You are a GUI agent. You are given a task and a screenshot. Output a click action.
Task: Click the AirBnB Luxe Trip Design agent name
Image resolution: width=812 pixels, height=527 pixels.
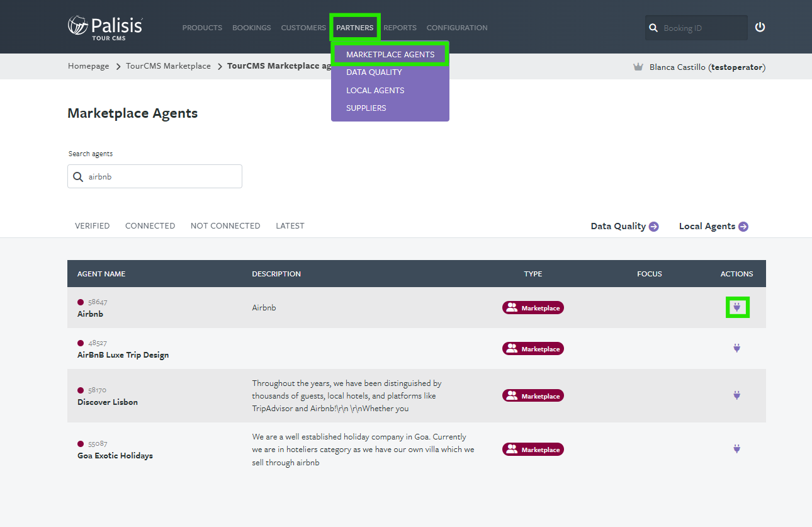tap(123, 355)
